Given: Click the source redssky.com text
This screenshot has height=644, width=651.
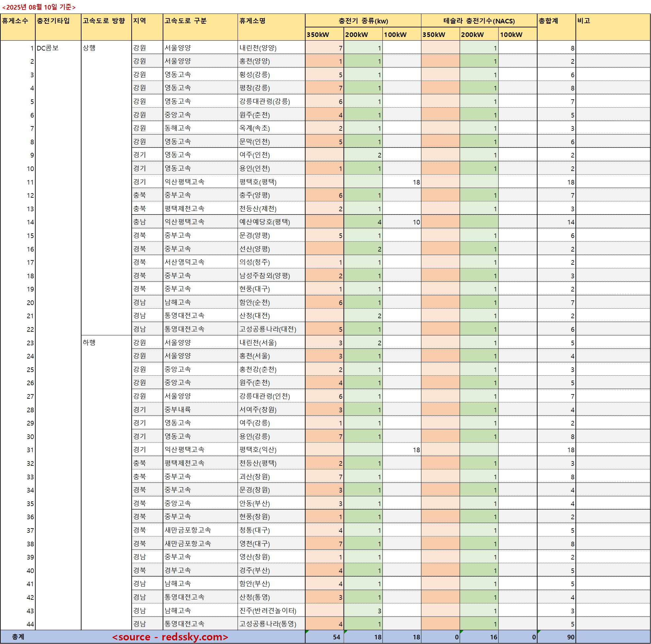Looking at the screenshot, I should click(x=170, y=637).
